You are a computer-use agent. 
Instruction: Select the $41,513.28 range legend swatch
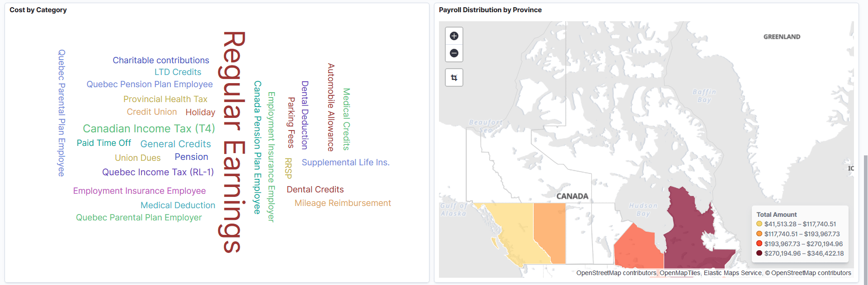(x=759, y=224)
